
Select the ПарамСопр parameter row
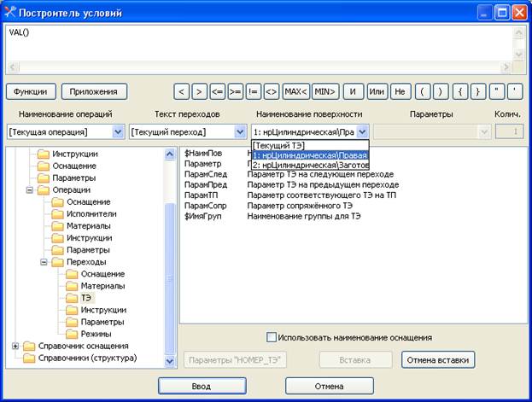pos(268,206)
